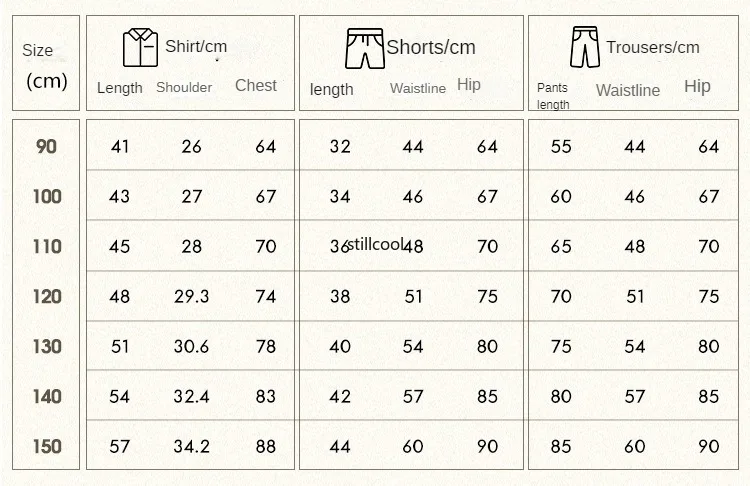Select the Shirt/cm header label
Viewport: 750px width, 486px height.
pos(196,46)
